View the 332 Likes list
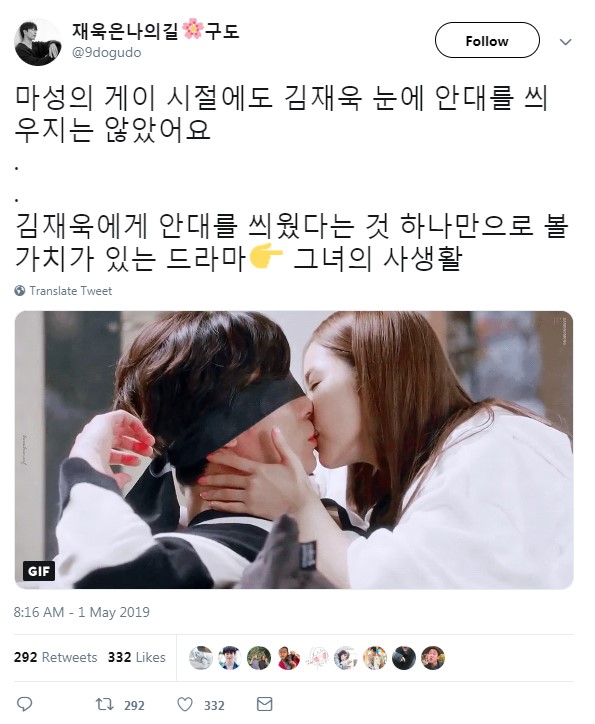 coord(137,657)
